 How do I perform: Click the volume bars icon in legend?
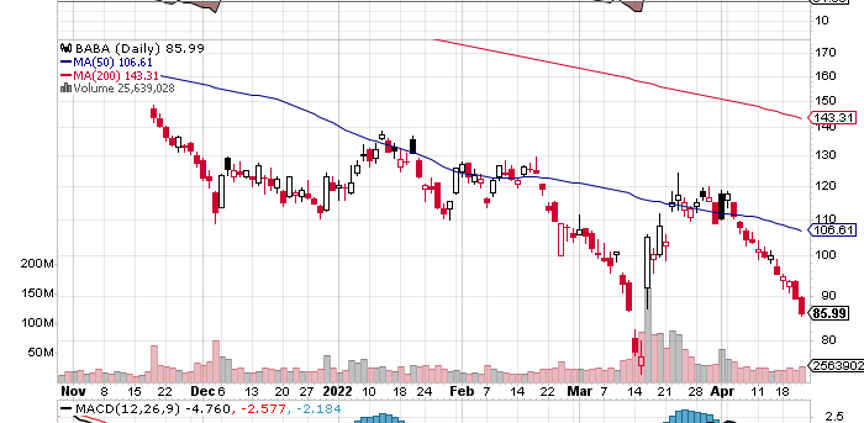66,87
